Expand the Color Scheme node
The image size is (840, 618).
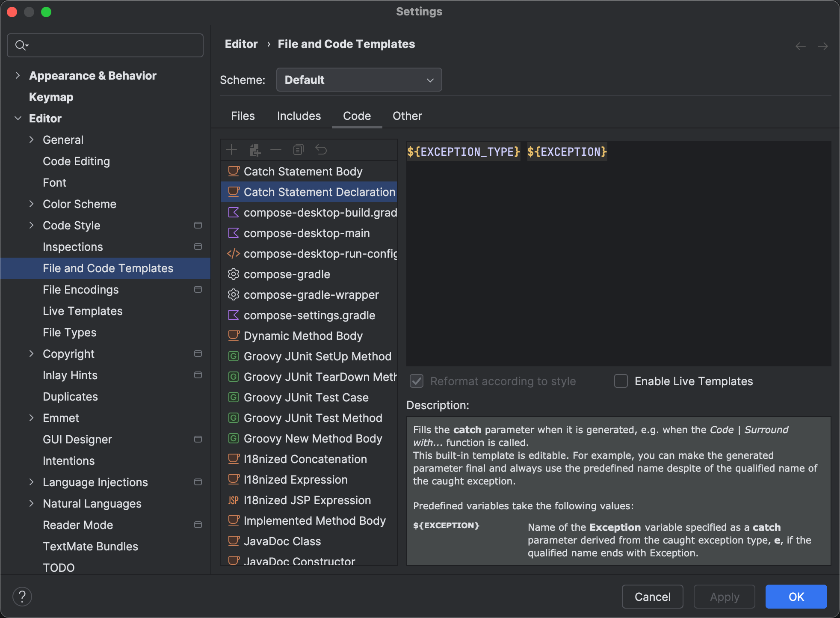(x=31, y=204)
